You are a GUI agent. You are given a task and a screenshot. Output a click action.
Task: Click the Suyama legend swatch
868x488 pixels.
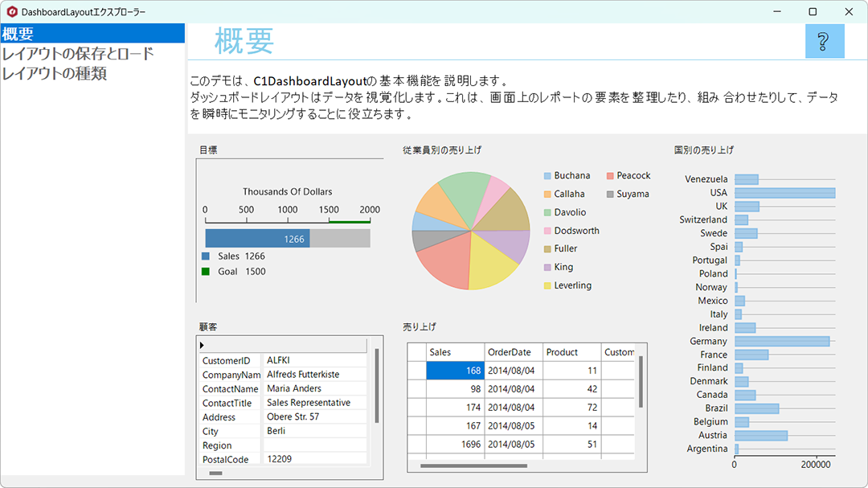point(610,195)
